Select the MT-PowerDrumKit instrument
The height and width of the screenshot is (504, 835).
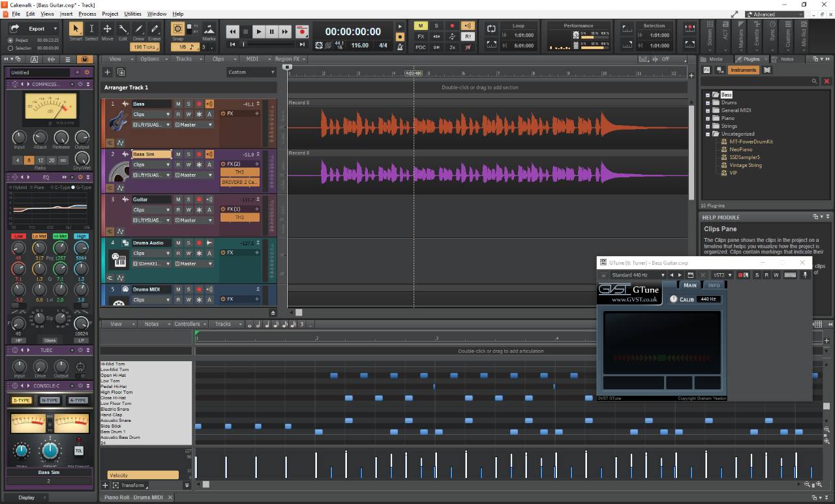click(x=751, y=141)
